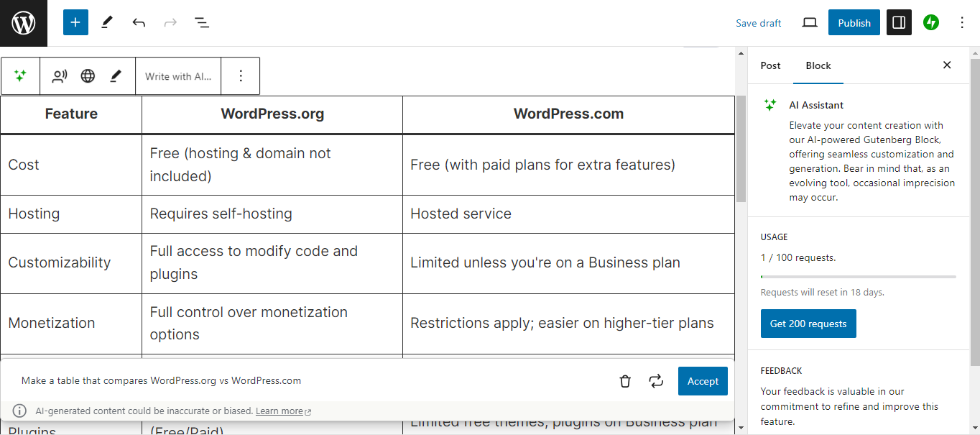Preview the post in desktop view
Image resolution: width=980 pixels, height=435 pixels.
[809, 22]
